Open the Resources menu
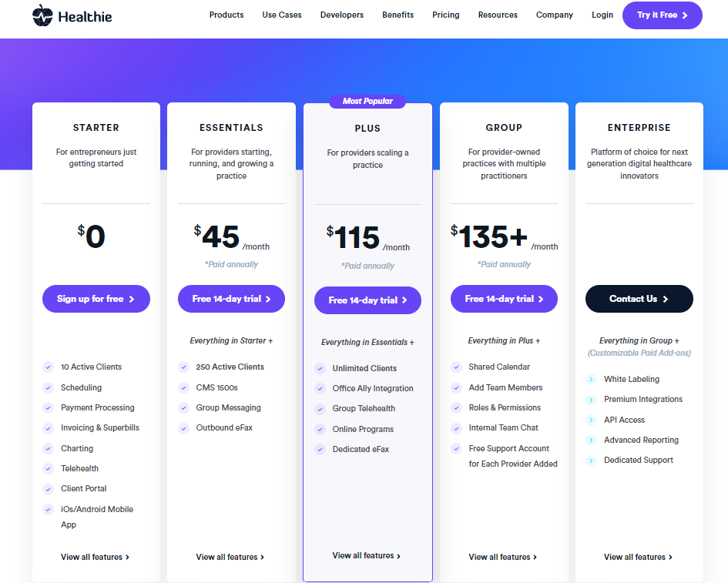The image size is (728, 583). (x=498, y=15)
